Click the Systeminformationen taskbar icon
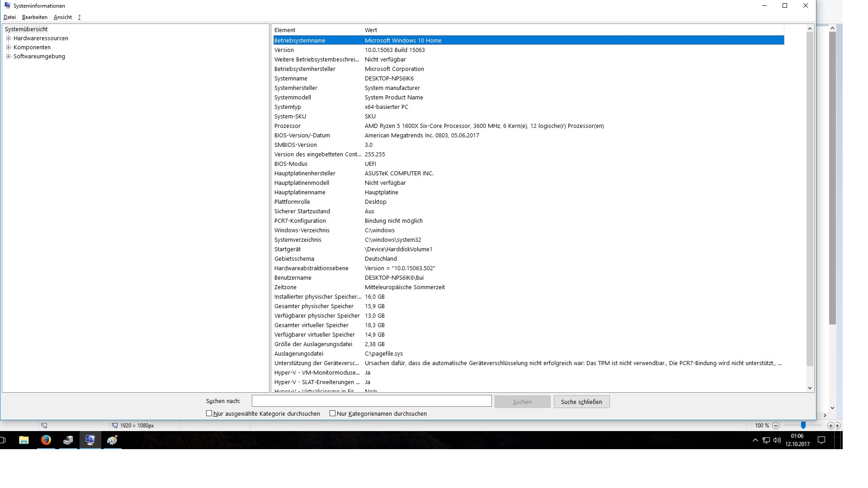The height and width of the screenshot is (488, 868). pyautogui.click(x=90, y=440)
